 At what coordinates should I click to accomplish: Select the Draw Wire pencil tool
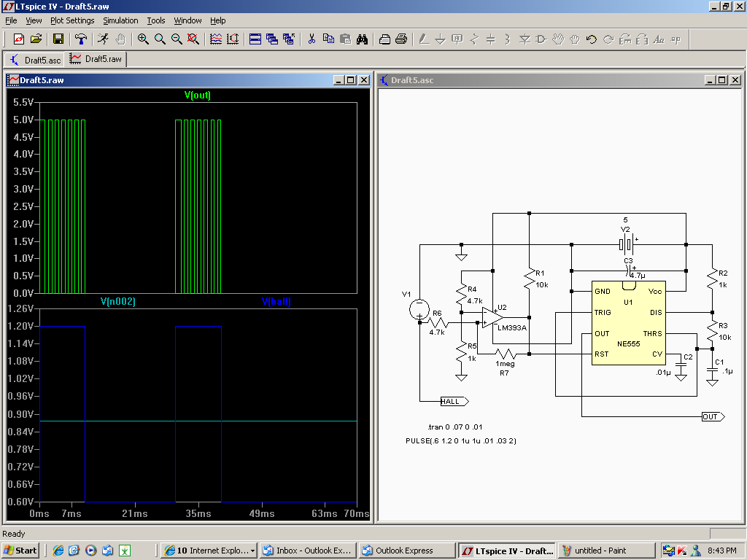[424, 39]
